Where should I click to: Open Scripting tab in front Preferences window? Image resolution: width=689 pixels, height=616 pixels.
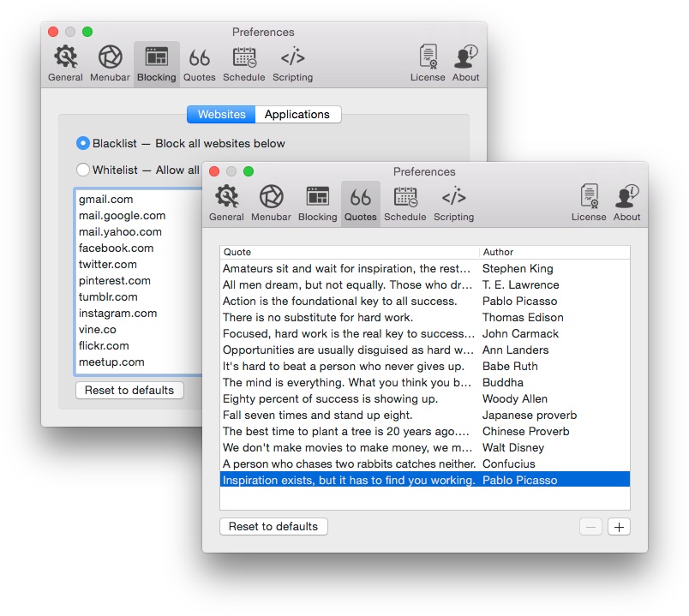454,203
